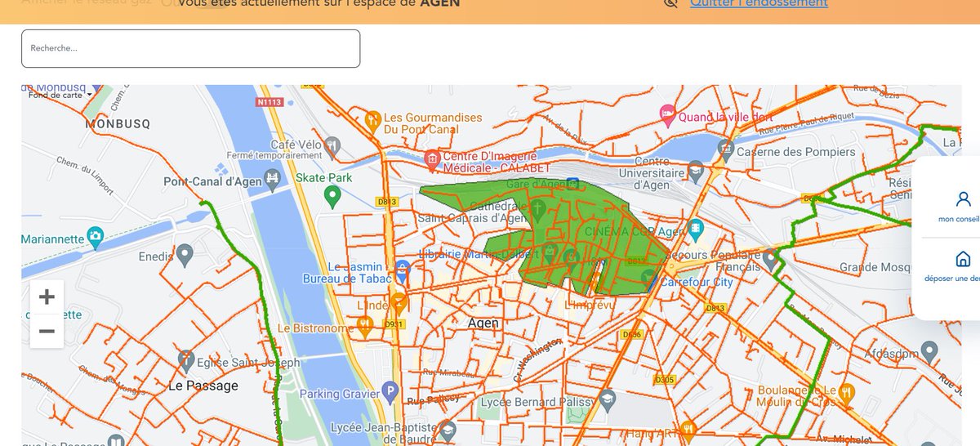The height and width of the screenshot is (446, 980).
Task: Click the MONBUSQ district label
Action: pyautogui.click(x=118, y=123)
